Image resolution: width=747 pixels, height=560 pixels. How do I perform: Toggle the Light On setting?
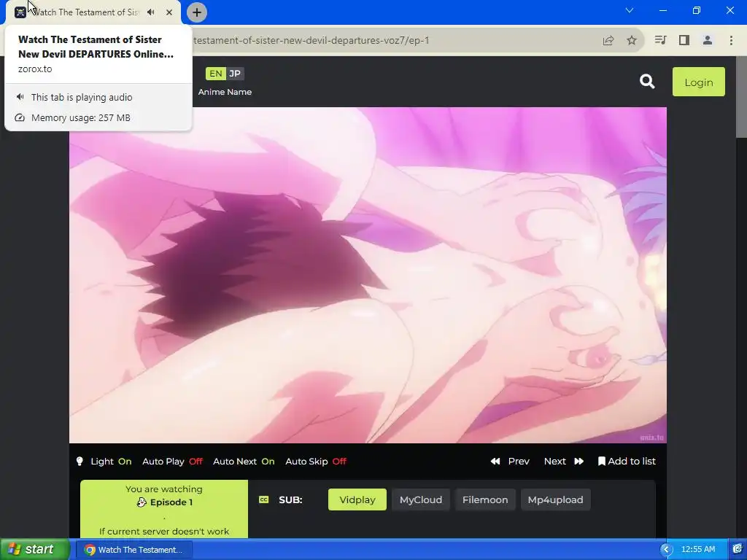pos(111,461)
